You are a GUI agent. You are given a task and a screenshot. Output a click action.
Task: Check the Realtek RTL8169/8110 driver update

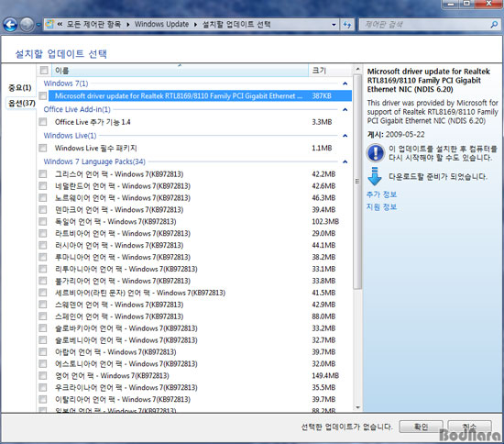pos(43,96)
